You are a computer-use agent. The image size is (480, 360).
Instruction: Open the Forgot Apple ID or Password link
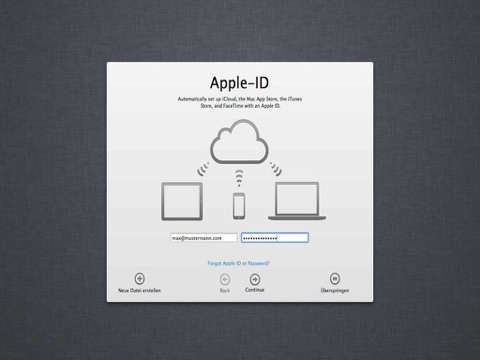coord(239,263)
